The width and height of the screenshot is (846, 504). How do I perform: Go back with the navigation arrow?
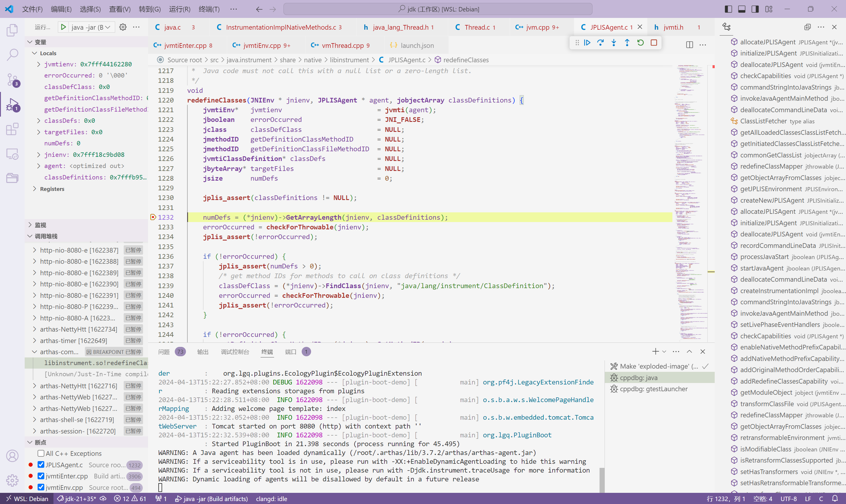[x=259, y=9]
